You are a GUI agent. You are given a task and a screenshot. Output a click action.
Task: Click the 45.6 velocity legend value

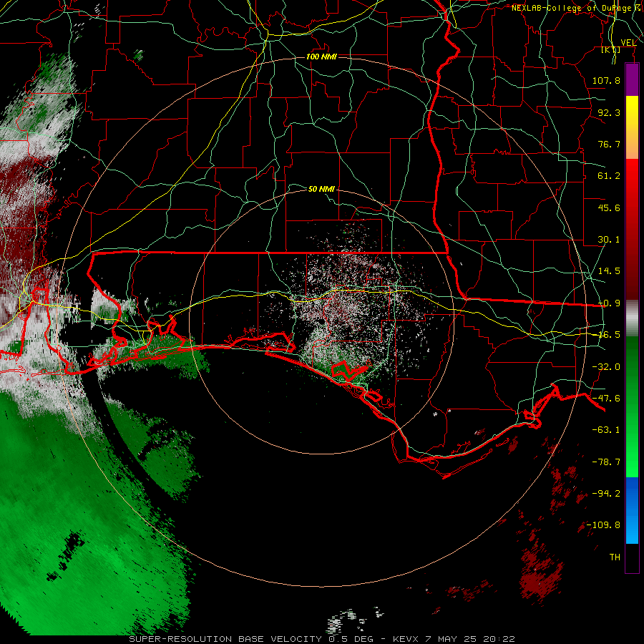[x=609, y=208]
